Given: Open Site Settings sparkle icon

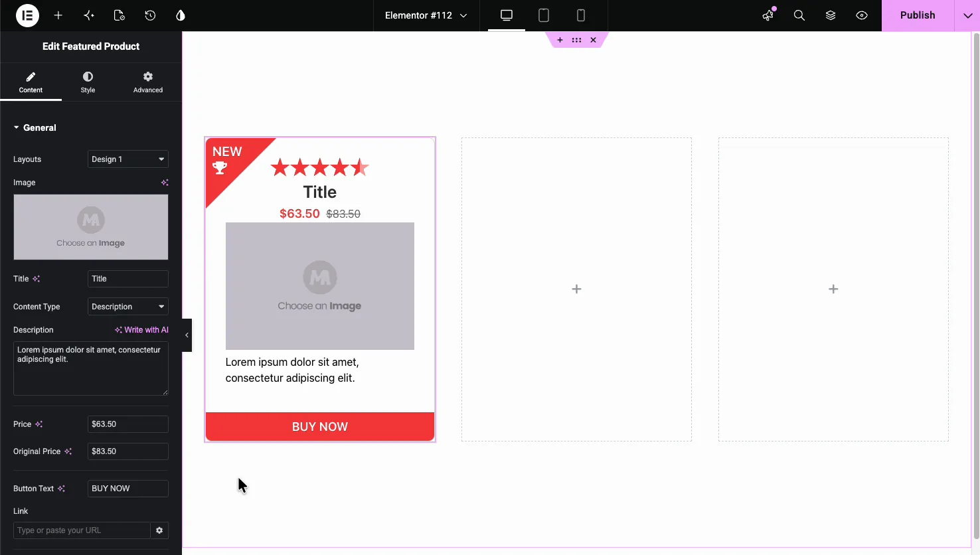Looking at the screenshot, I should (x=89, y=15).
